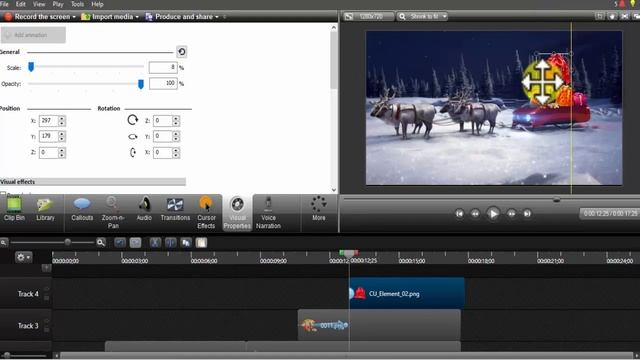
Task: Click the Play button in preview controls
Action: [493, 213]
